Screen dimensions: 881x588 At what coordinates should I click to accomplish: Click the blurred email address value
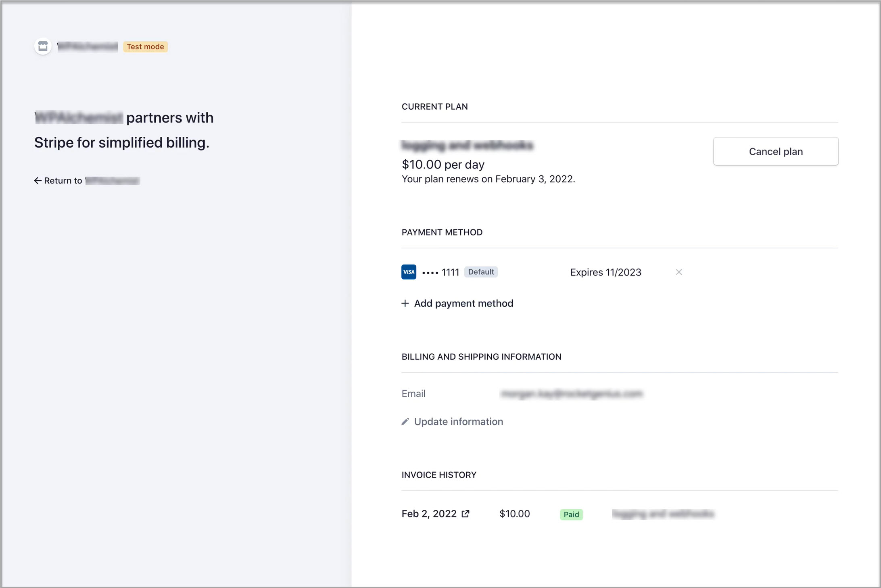point(571,394)
